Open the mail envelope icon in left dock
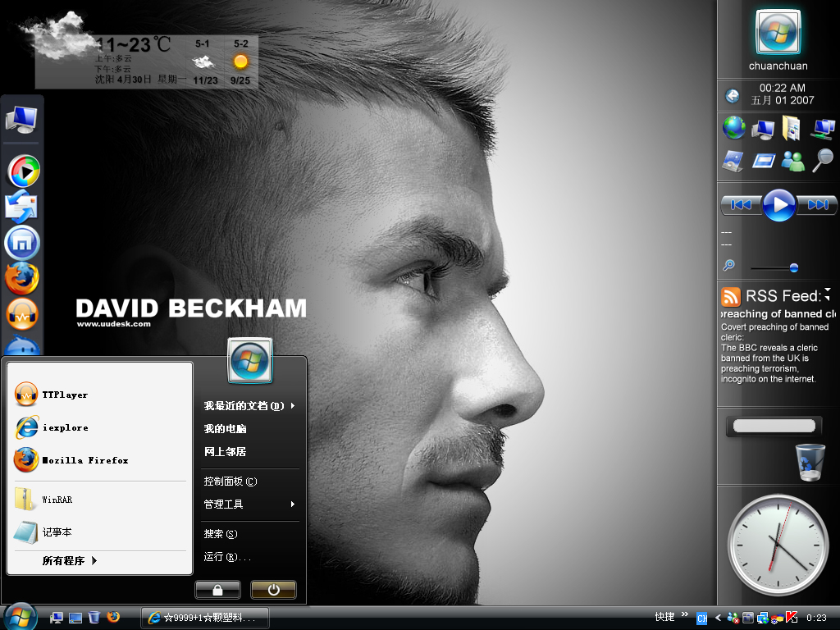Image resolution: width=840 pixels, height=630 pixels. coord(21,207)
